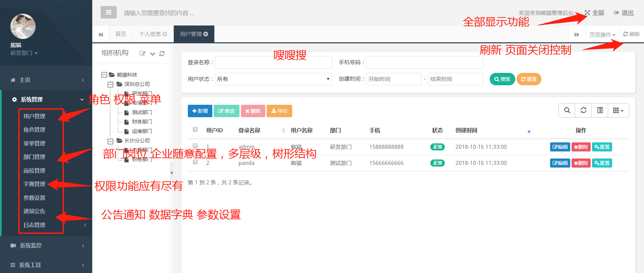This screenshot has height=273, width=644.
Task: Reset password for the admin row
Action: click(x=602, y=147)
